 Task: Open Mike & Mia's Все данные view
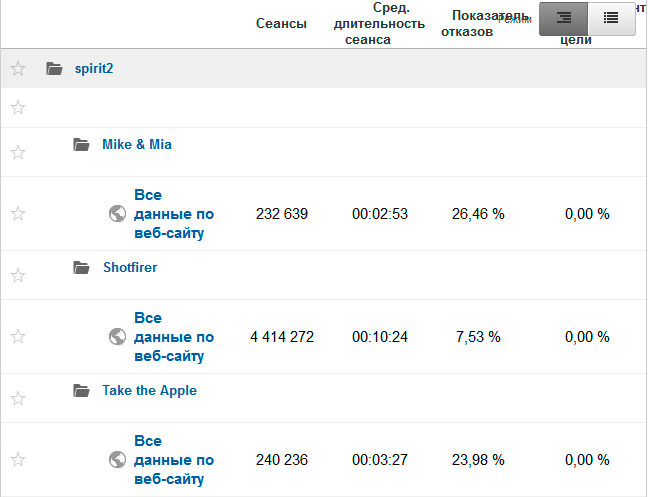(174, 213)
